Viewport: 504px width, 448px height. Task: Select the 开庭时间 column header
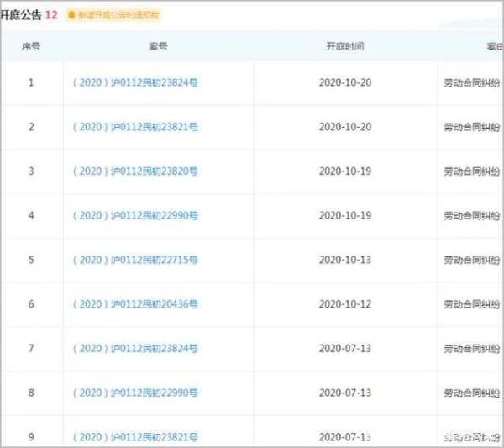click(x=345, y=46)
